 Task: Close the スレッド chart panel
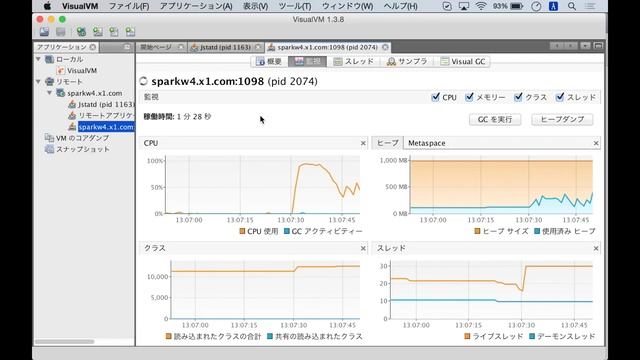(x=596, y=248)
